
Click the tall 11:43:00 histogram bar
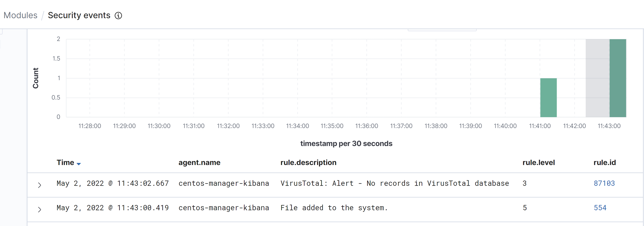point(618,78)
